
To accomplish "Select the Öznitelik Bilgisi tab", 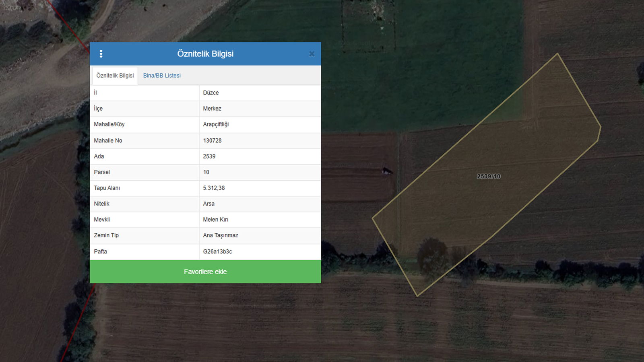I will tap(115, 76).
